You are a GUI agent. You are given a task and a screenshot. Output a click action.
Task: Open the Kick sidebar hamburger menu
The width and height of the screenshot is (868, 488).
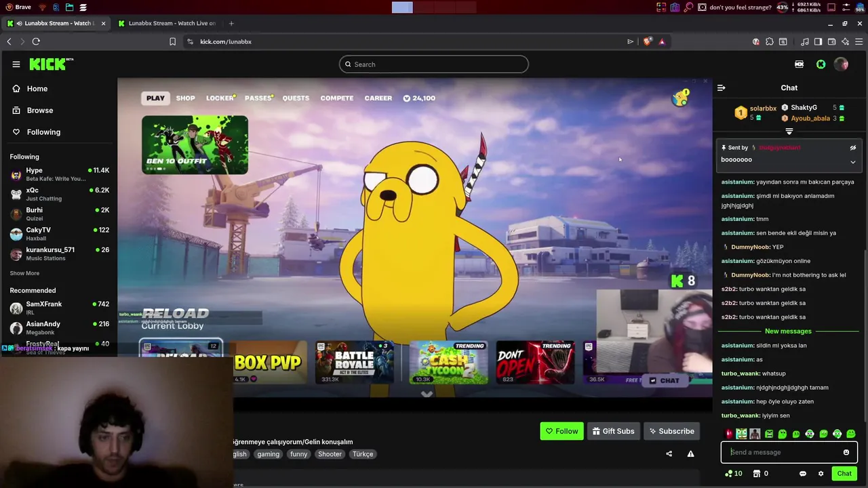[x=16, y=64]
